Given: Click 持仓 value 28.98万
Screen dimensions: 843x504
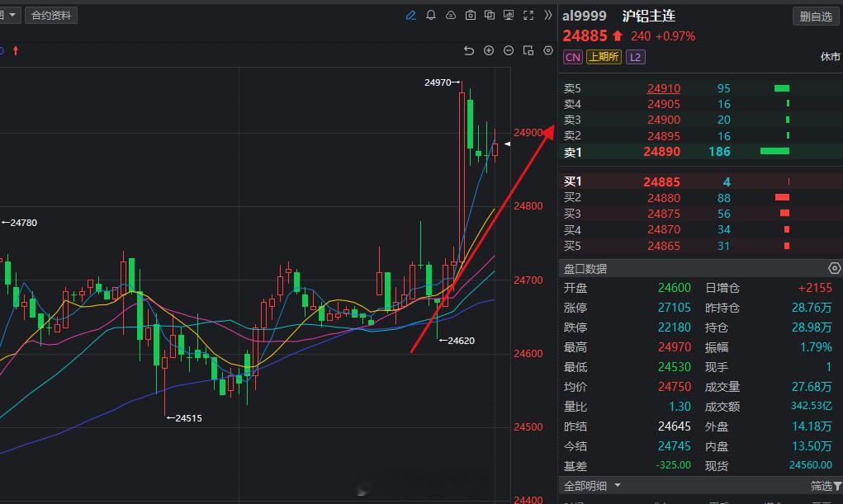Looking at the screenshot, I should [x=812, y=327].
